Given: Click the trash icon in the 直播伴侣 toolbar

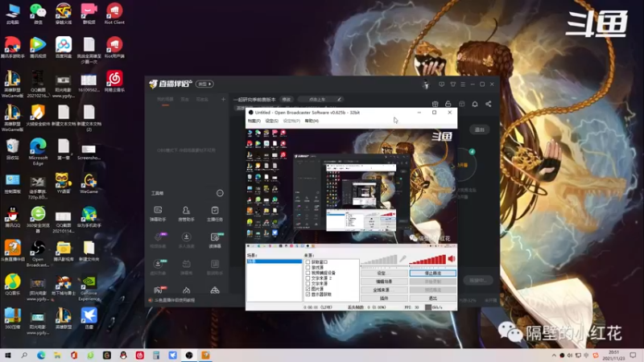Looking at the screenshot, I should 435,105.
